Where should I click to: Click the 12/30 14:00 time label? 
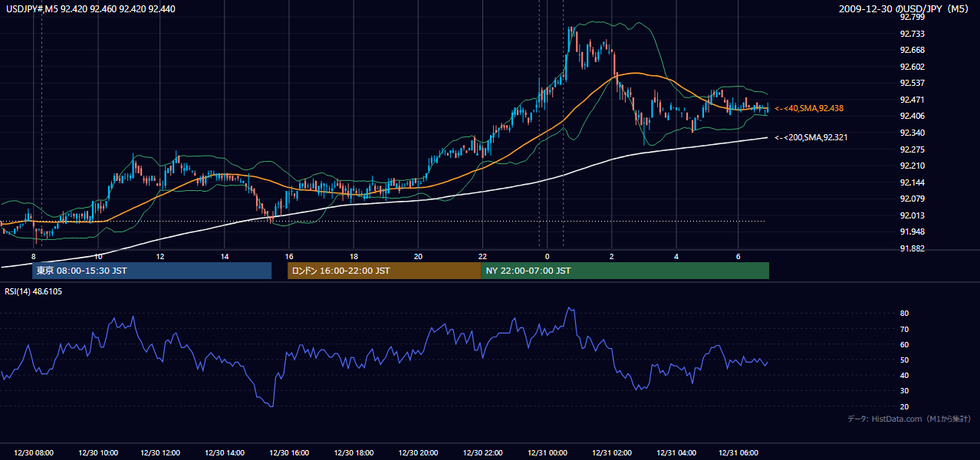(x=225, y=453)
